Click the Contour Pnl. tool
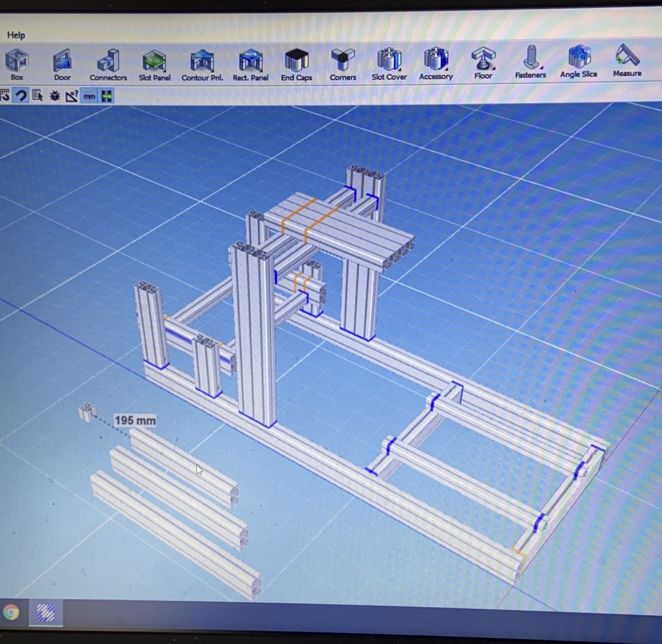Viewport: 662px width, 644px height. point(202,61)
